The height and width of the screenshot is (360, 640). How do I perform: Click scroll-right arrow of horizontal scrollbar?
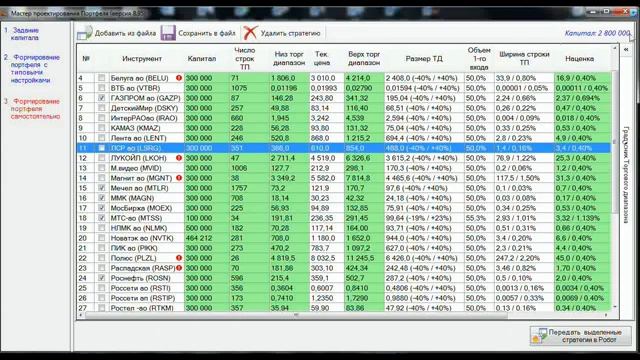(607, 315)
